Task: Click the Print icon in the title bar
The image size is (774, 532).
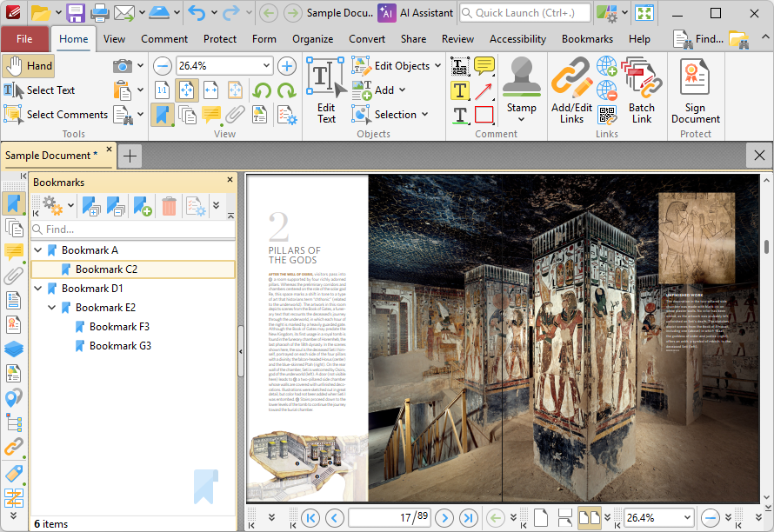Action: click(99, 13)
